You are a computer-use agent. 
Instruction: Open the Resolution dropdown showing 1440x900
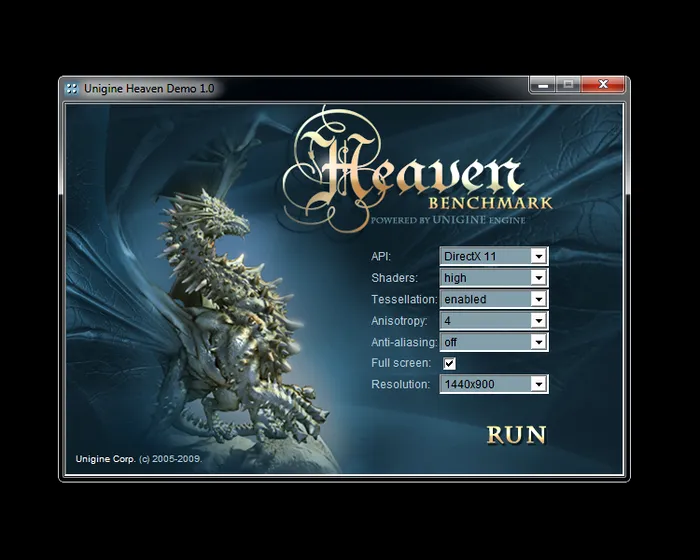click(x=494, y=384)
